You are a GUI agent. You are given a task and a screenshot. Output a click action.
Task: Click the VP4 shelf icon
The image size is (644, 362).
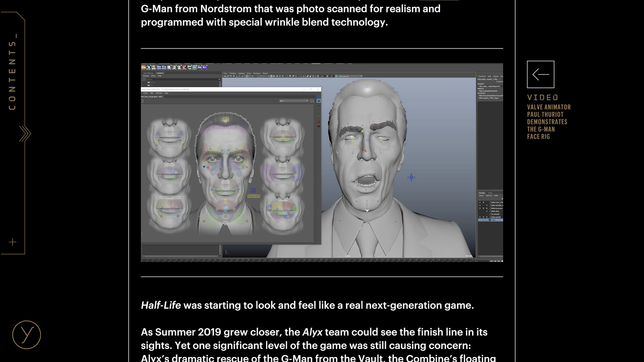point(144,67)
